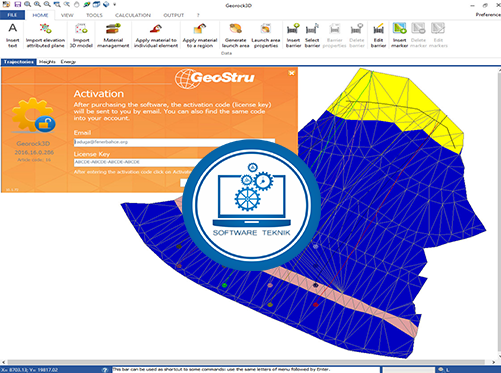Image resolution: width=501 pixels, height=373 pixels.
Task: Click the Email field in Activation dialog
Action: point(174,142)
